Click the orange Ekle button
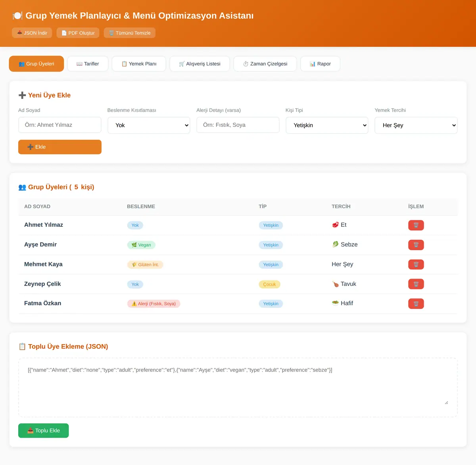476x465 pixels. point(60,147)
